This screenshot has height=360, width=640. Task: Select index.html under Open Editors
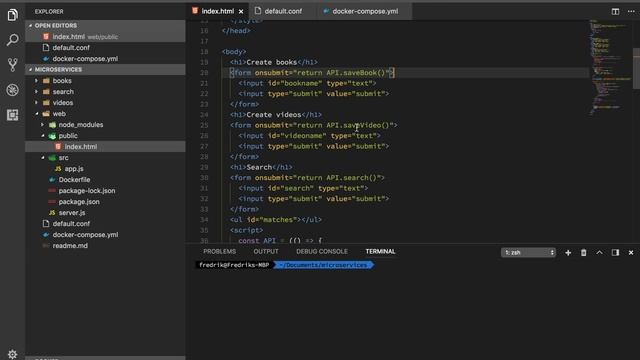point(105,37)
